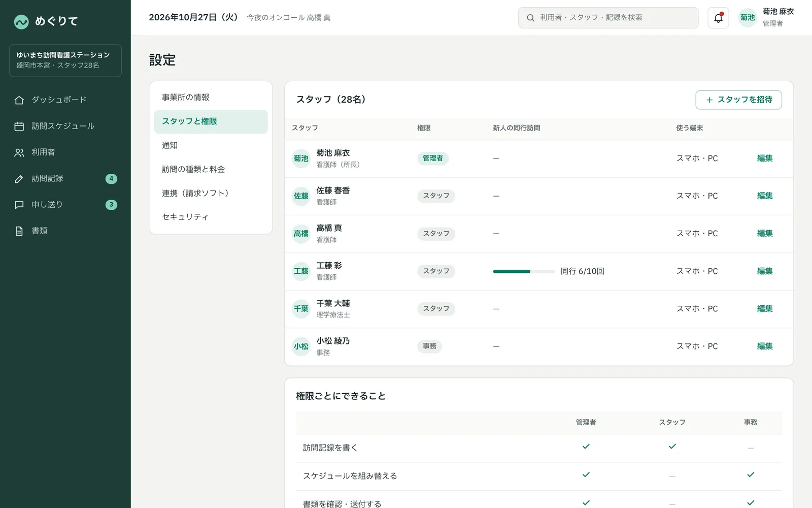Click スタッフ role badge for 千葉 大輔

pyautogui.click(x=436, y=309)
